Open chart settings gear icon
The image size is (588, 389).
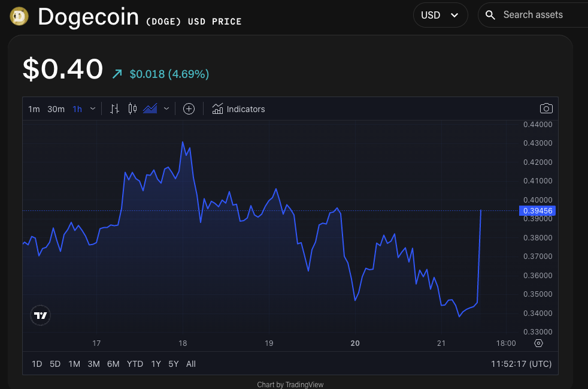coord(538,343)
